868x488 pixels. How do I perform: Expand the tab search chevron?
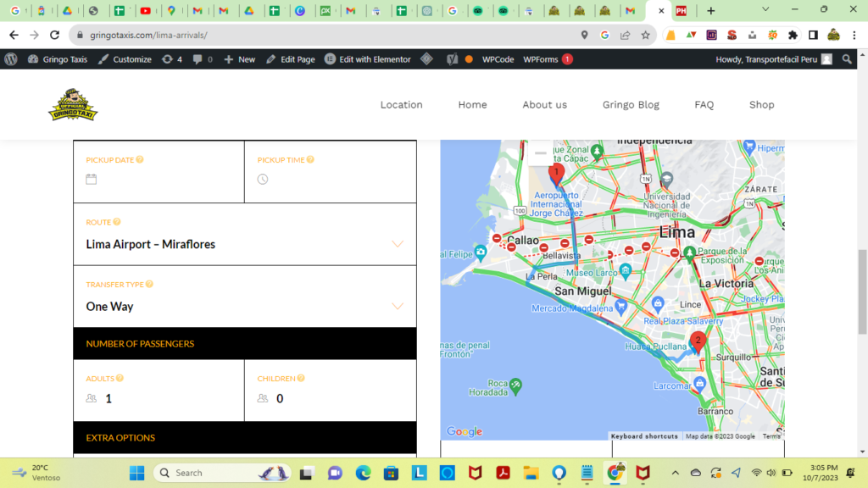click(x=765, y=9)
